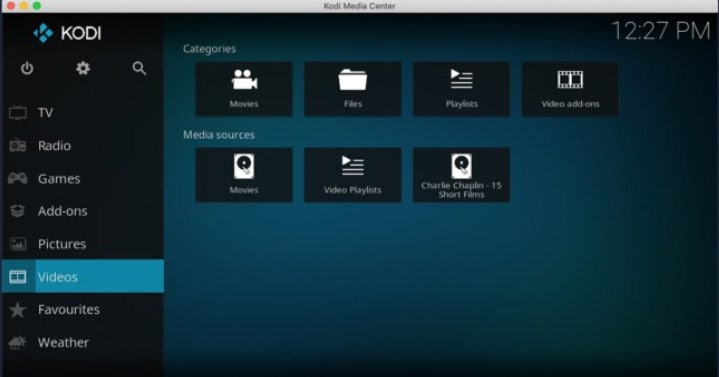Open the Playlists category tile
This screenshot has height=377, width=719.
click(x=461, y=89)
